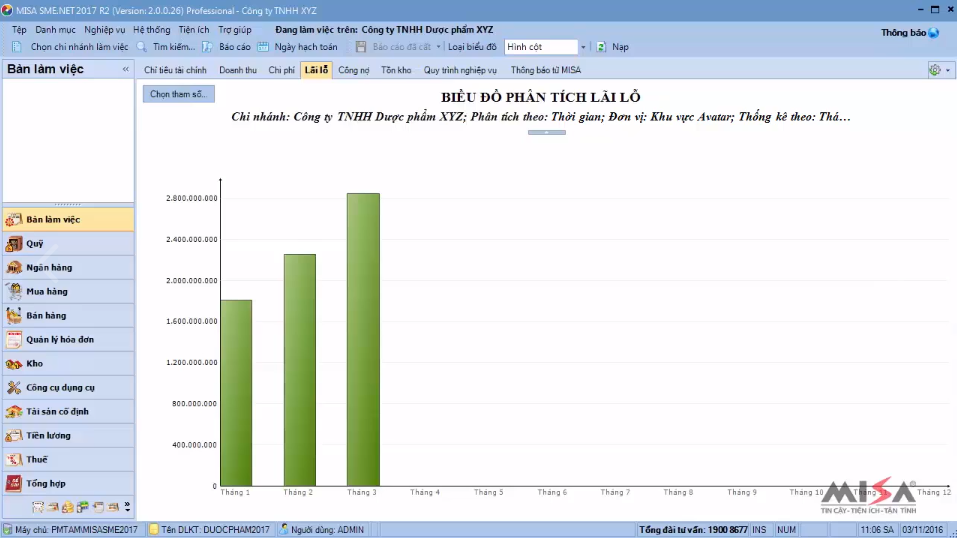Open the Hình cột chart type dropdown
Image resolution: width=957 pixels, height=538 pixels.
click(583, 47)
